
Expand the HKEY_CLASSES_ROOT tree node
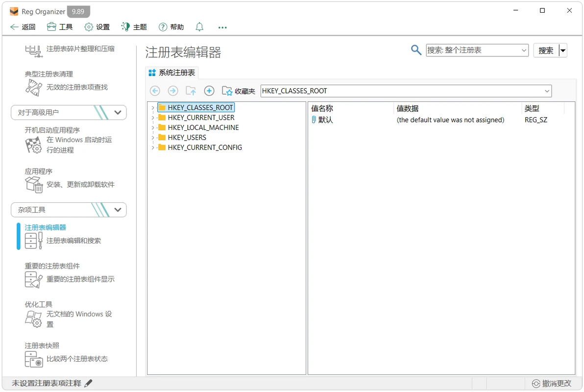[x=153, y=108]
